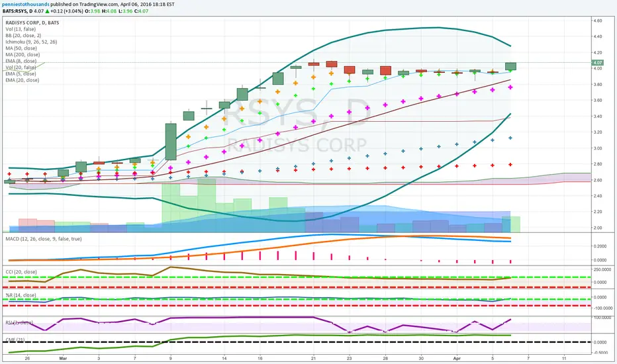Image resolution: width=617 pixels, height=364 pixels.
Task: Select the EMA (20, close) indicator label
Action: click(23, 80)
